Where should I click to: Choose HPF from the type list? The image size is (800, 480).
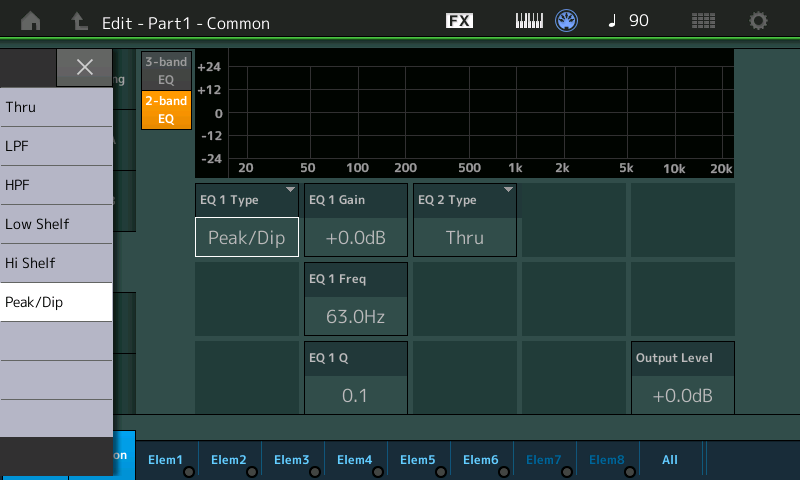(56, 185)
